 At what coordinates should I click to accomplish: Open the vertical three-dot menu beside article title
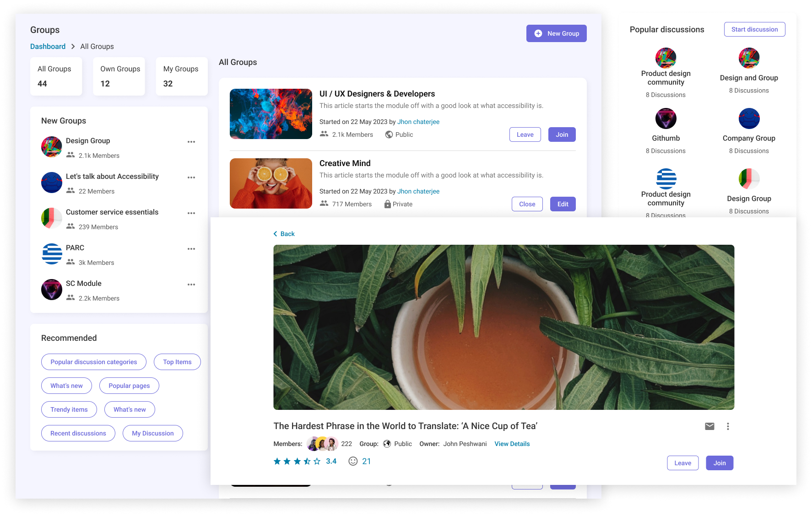click(x=728, y=426)
